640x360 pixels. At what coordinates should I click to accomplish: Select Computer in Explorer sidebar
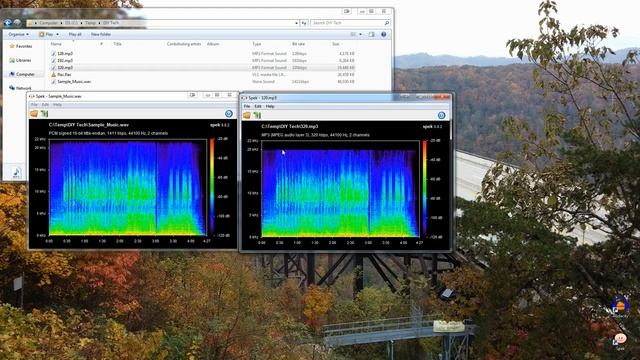pos(22,74)
